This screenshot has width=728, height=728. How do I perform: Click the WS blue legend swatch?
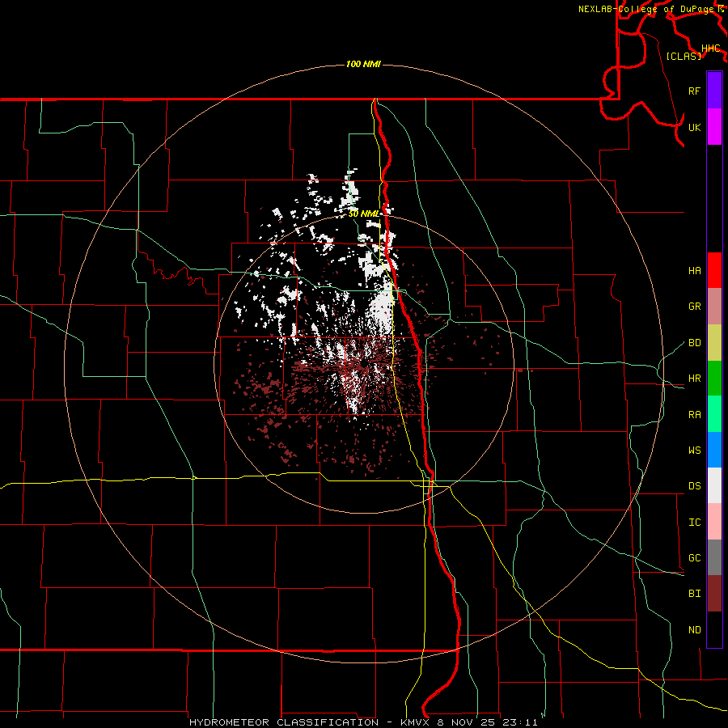(714, 450)
